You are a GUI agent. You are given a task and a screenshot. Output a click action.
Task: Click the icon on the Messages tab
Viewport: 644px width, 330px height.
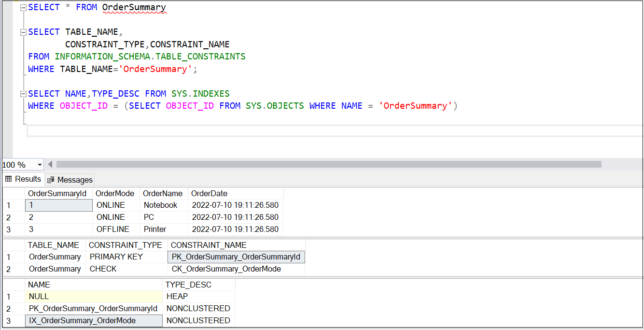(50, 179)
